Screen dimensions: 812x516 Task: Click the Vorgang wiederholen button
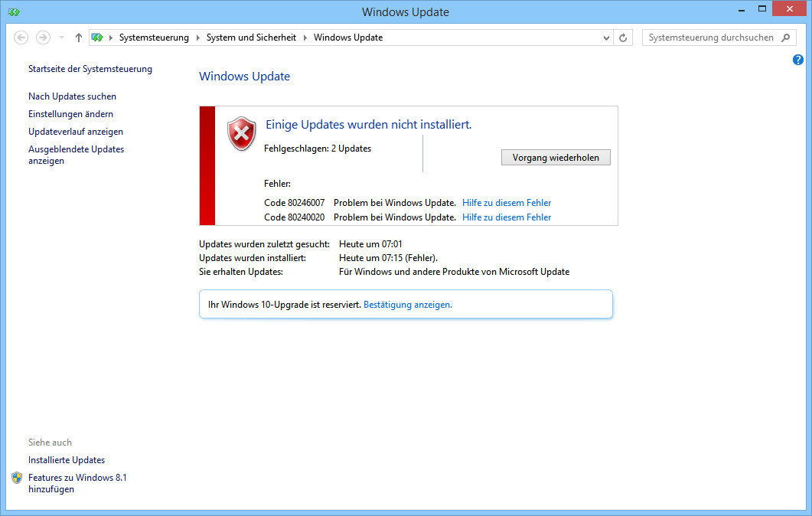[x=556, y=158]
